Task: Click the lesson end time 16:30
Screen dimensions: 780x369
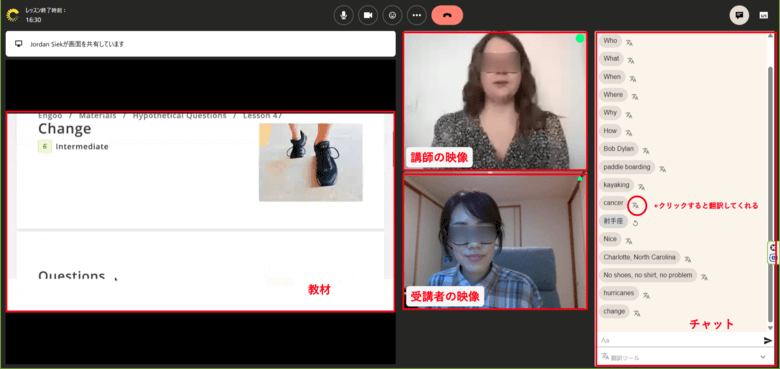Action: pyautogui.click(x=33, y=20)
